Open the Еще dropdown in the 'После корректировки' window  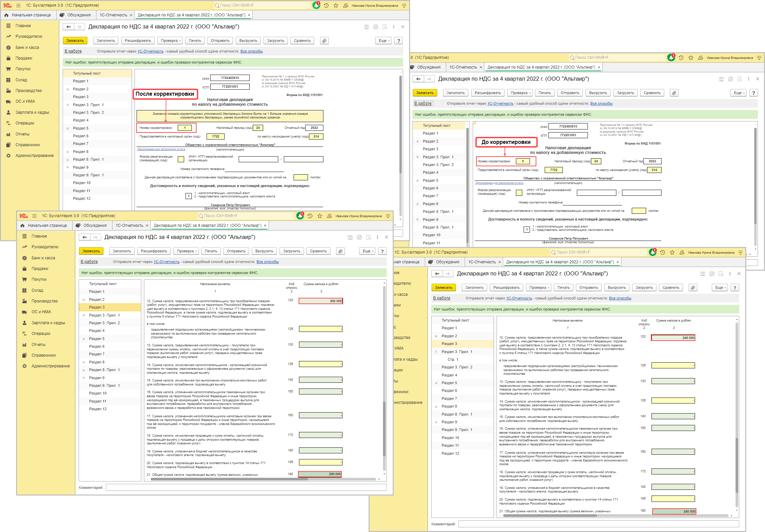click(384, 40)
